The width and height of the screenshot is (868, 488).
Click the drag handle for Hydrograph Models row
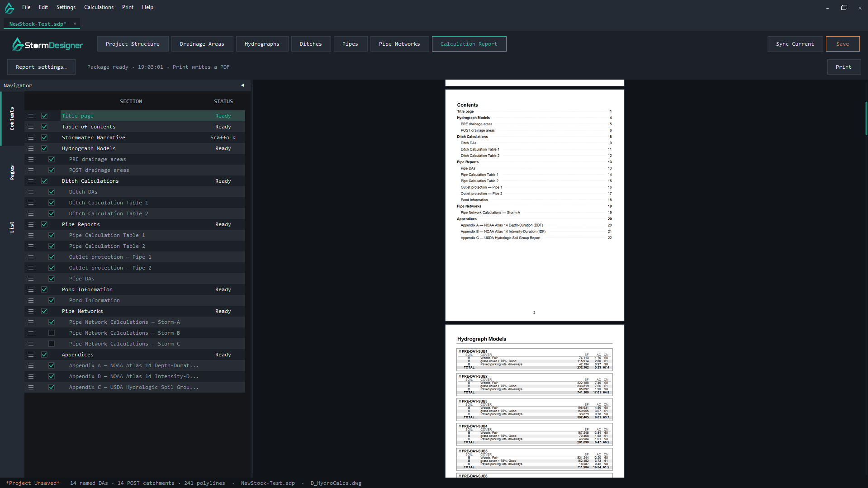pyautogui.click(x=31, y=148)
